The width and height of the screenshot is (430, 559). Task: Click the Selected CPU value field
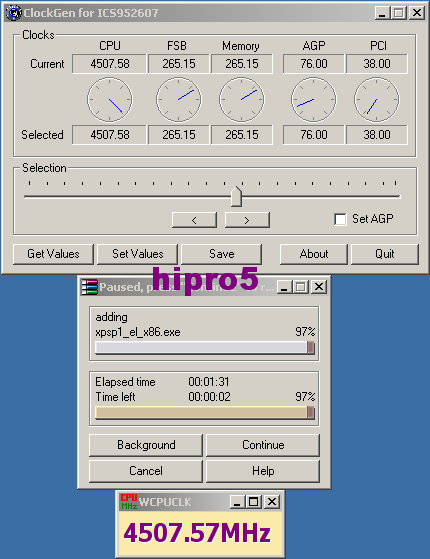coord(109,135)
